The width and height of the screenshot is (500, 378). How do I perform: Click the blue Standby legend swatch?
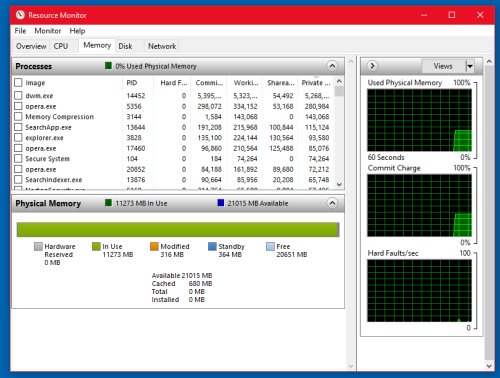pyautogui.click(x=212, y=246)
